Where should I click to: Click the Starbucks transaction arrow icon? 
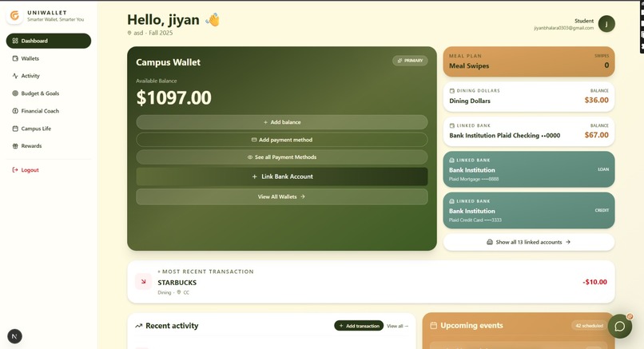(x=143, y=282)
